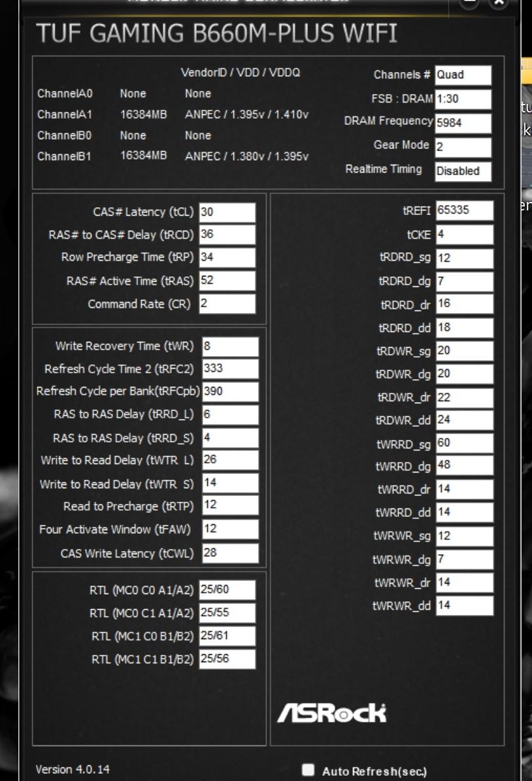Viewport: 532px width, 781px height.
Task: Click the Row Precharge Time (tRP) field
Action: (227, 258)
